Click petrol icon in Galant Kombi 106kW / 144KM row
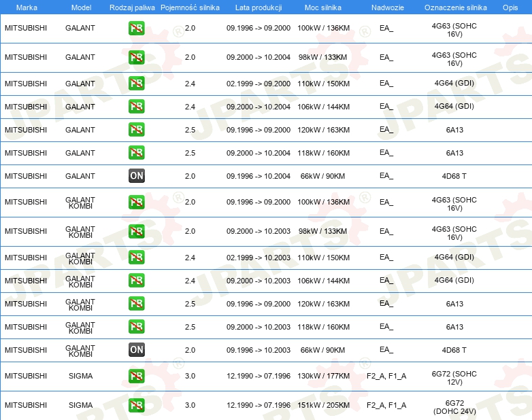532x420 pixels. click(136, 281)
